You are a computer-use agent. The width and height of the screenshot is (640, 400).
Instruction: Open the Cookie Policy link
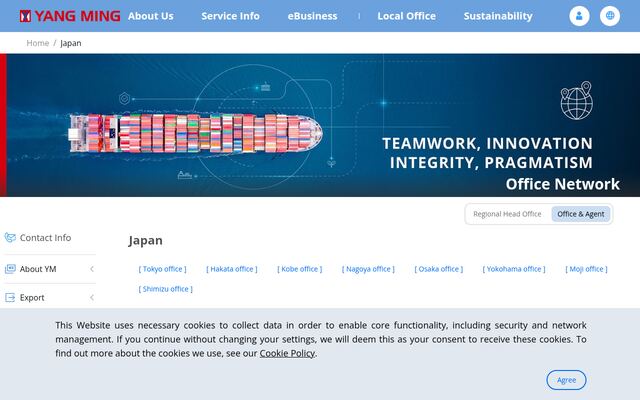coord(287,353)
